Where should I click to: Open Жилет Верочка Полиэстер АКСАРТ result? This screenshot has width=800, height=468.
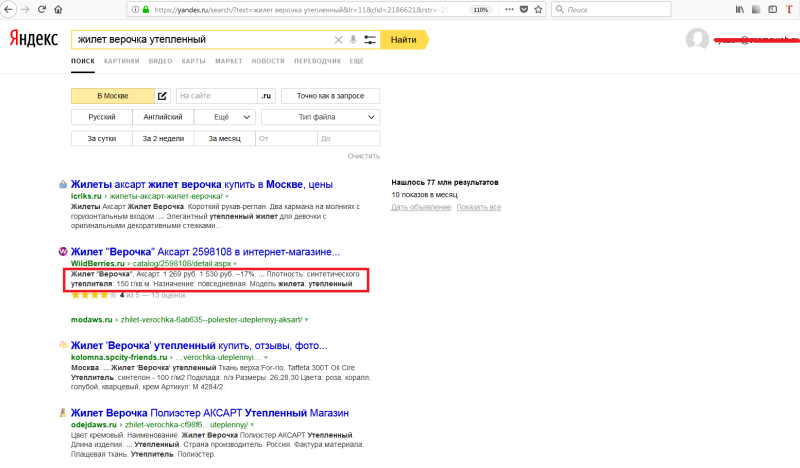(x=210, y=413)
